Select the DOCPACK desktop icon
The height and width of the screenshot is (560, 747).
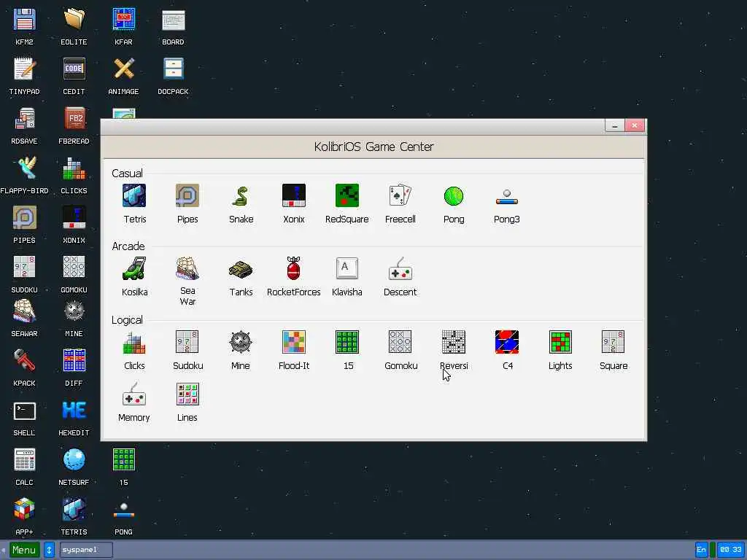(x=173, y=69)
